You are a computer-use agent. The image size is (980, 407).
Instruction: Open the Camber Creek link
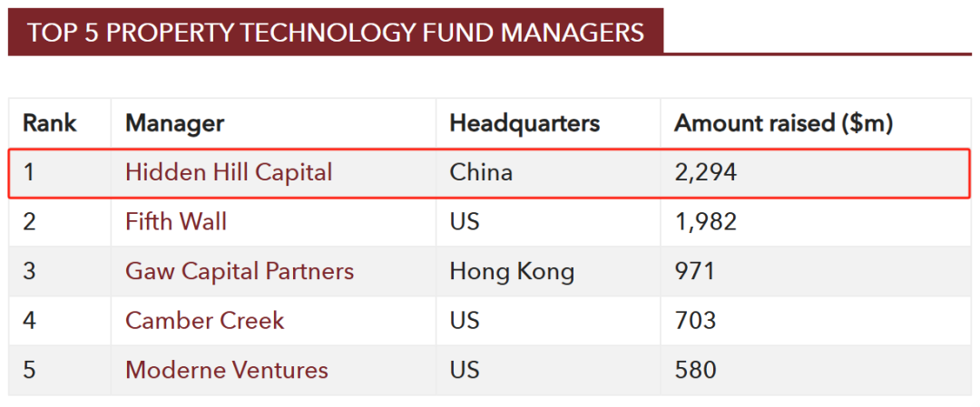204,321
